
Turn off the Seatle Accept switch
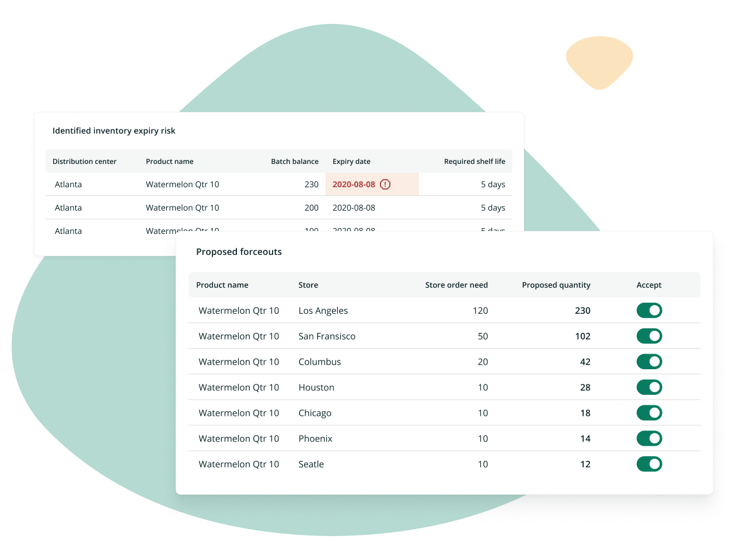pos(650,464)
